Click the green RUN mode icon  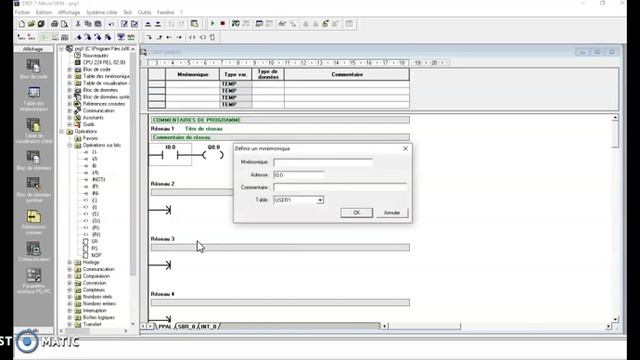(212, 24)
